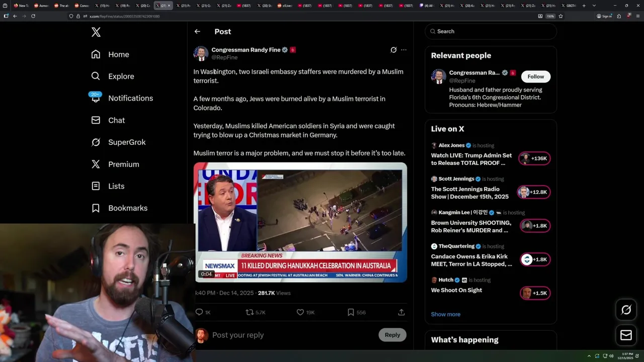Open Congressman Ra... name in Relevant people
The image size is (644, 362).
pos(474,73)
